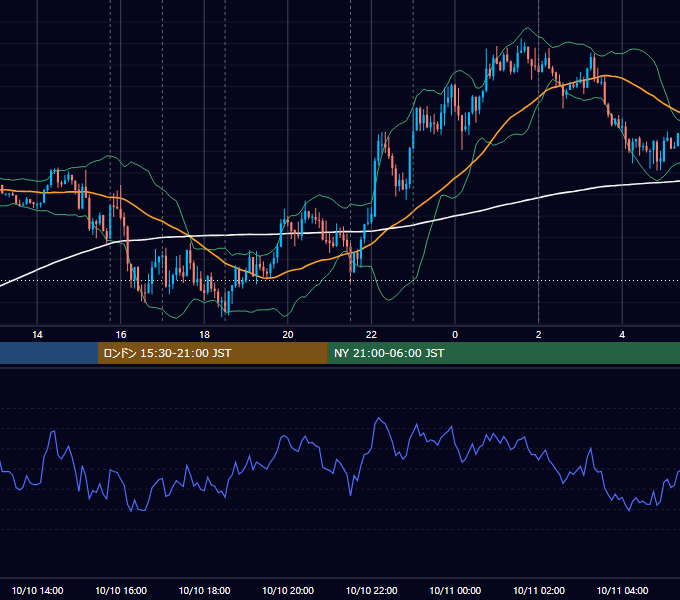Select the London 15:30-21:00 JST session band

pos(212,353)
